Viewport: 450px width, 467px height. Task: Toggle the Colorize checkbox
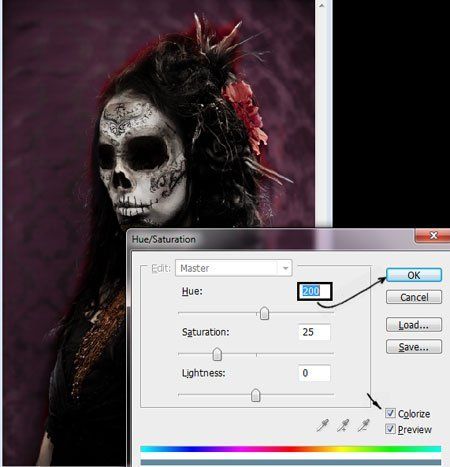pyautogui.click(x=390, y=413)
